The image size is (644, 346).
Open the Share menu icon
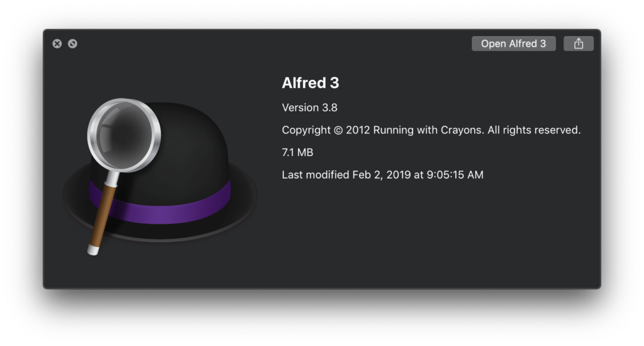[579, 43]
